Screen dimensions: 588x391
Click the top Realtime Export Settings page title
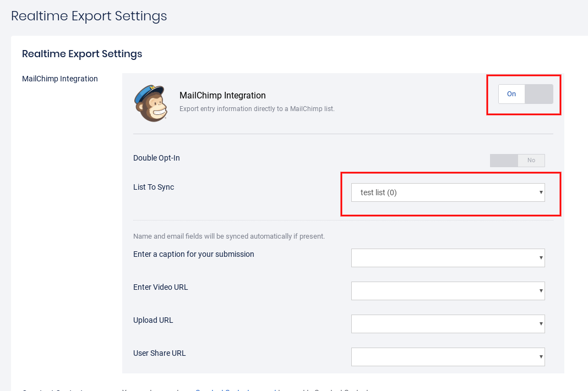89,16
